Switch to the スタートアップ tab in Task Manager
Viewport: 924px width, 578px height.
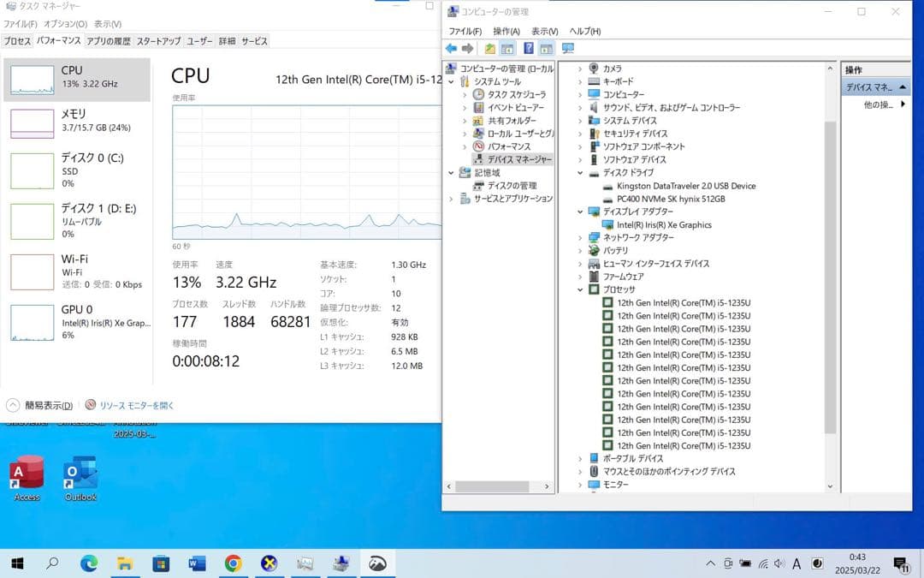157,40
